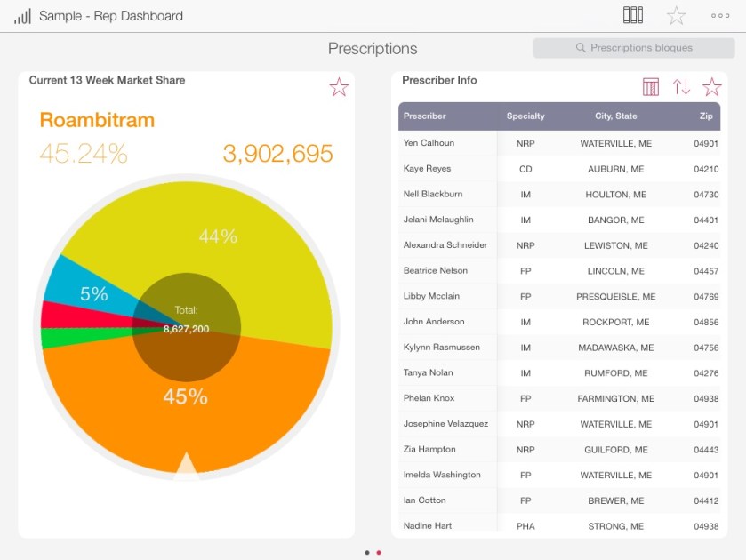Sort by the Specialty column header
Screen dimensions: 746x560
525,116
